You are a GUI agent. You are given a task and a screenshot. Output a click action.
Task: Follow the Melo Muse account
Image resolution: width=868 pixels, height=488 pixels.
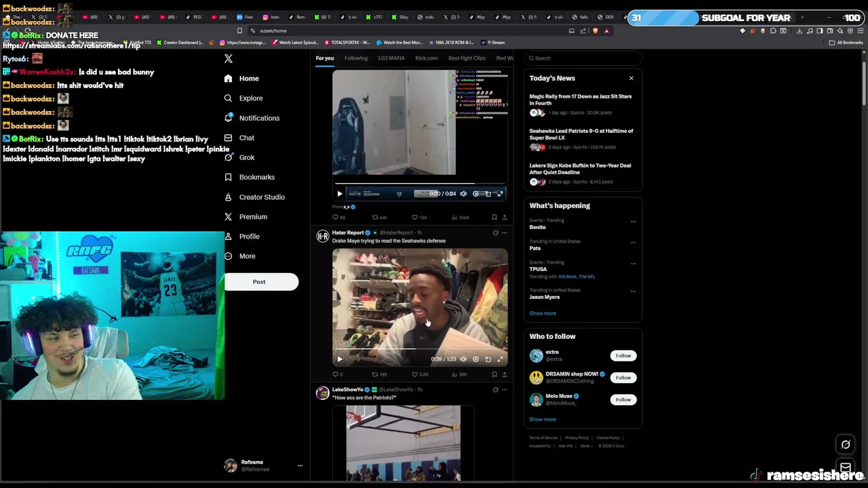click(623, 400)
